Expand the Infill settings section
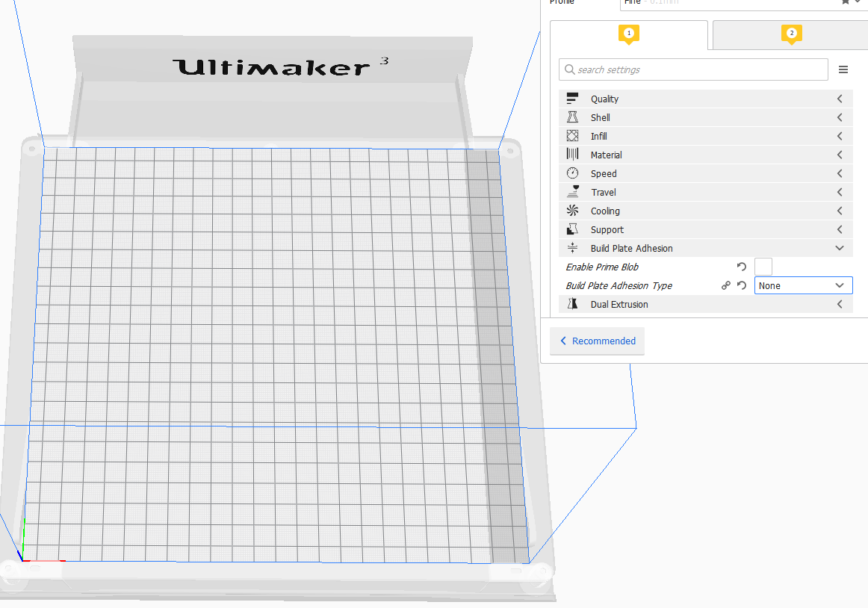The width and height of the screenshot is (868, 608). [x=705, y=136]
